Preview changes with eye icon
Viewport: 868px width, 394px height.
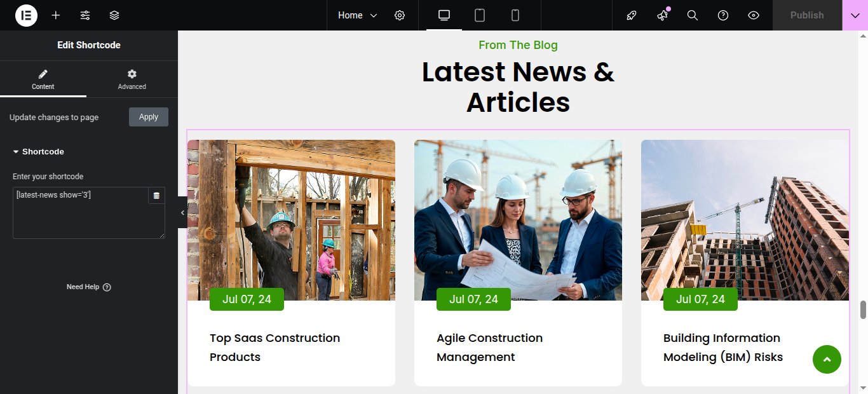tap(754, 15)
